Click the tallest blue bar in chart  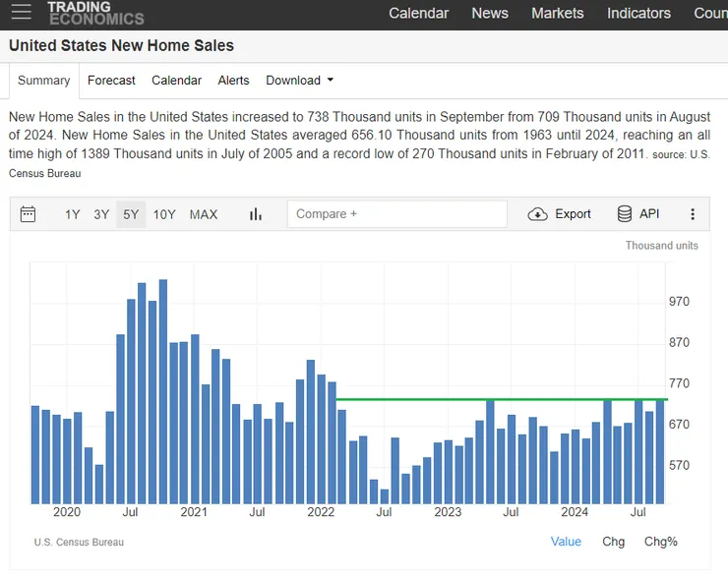163,391
